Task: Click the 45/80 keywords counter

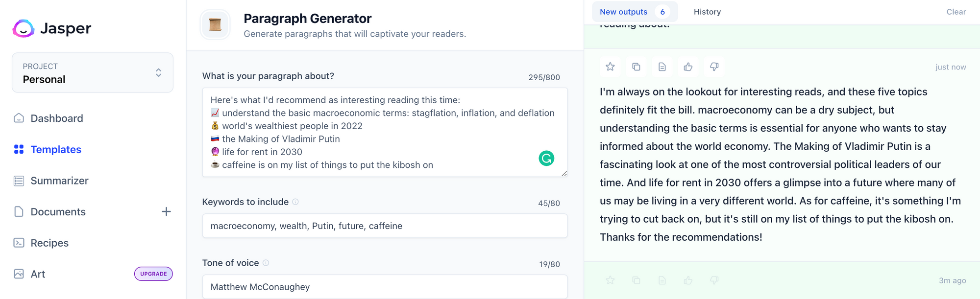Action: point(549,203)
